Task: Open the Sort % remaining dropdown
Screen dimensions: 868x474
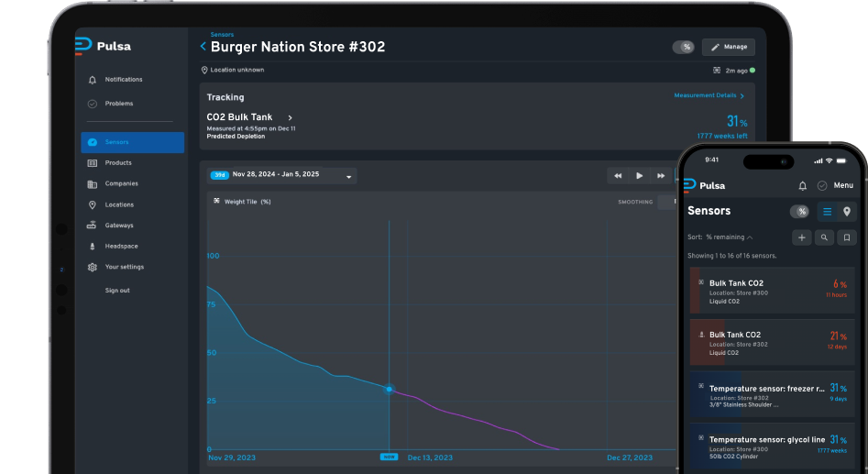Action: [x=720, y=237]
